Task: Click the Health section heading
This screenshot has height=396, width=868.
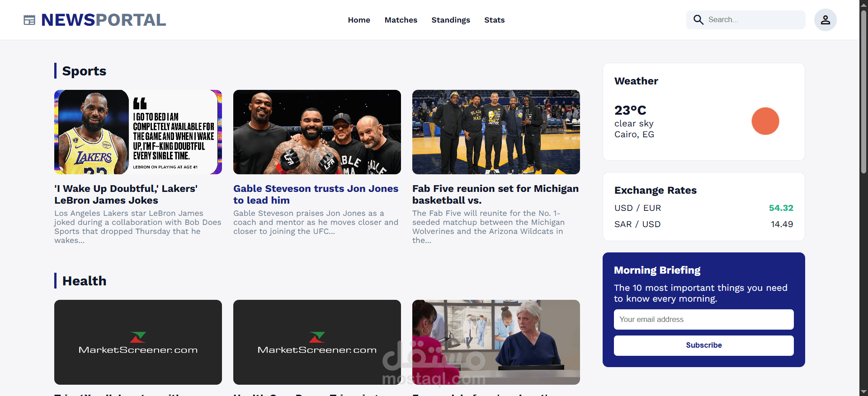Action: tap(84, 281)
